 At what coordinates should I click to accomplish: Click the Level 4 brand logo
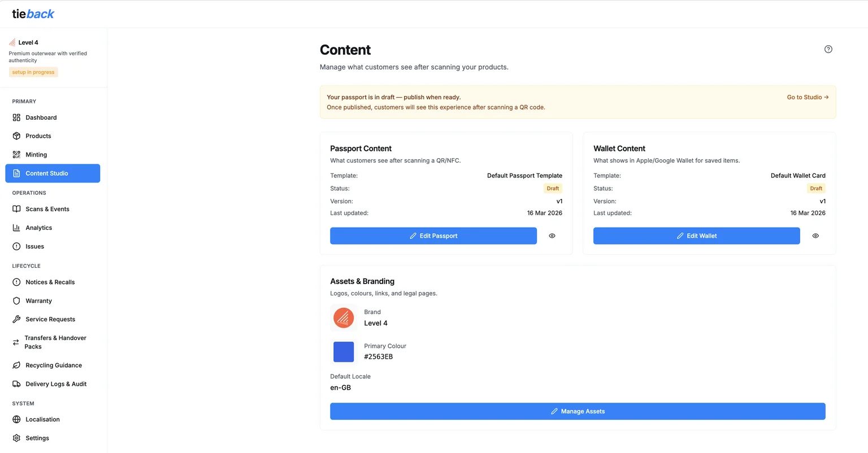point(344,317)
